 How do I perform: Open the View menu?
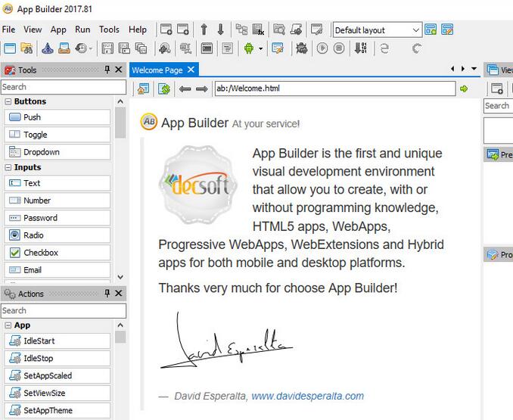click(x=33, y=30)
